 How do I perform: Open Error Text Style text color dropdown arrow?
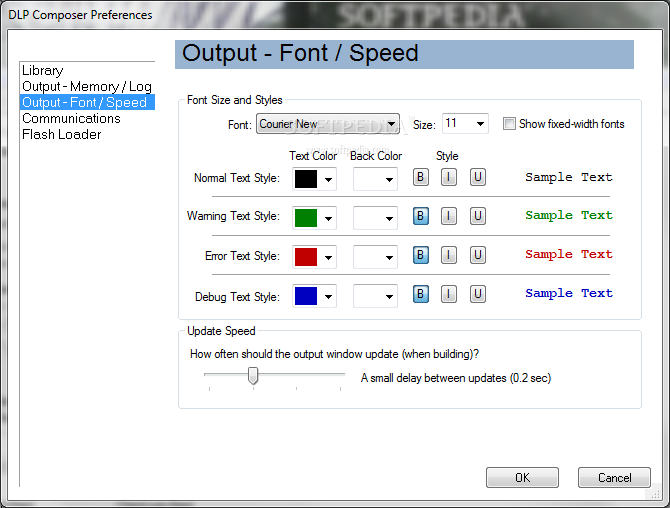[x=328, y=257]
